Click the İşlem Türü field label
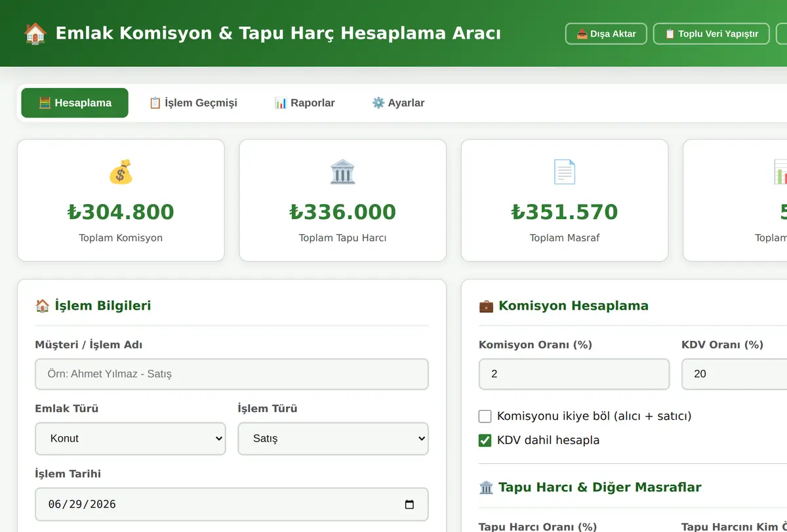 pos(268,409)
